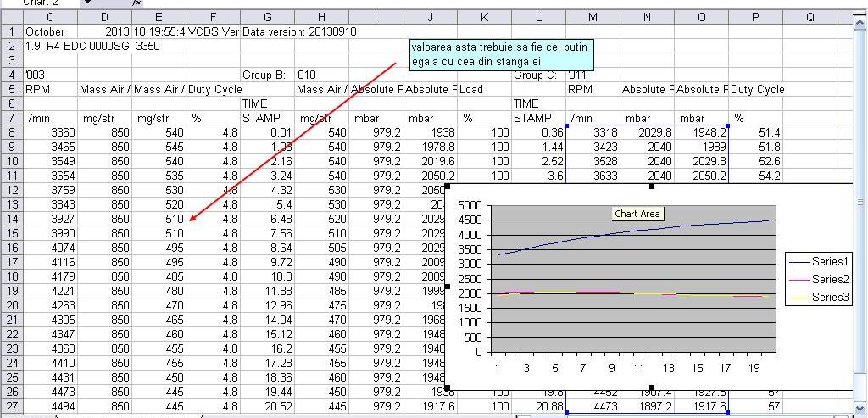Screen dimensions: 868x418
Task: Select column C header
Action: point(50,17)
